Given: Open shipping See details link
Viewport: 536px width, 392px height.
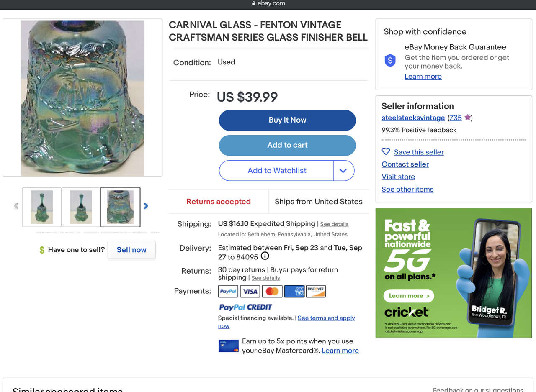Looking at the screenshot, I should coord(334,224).
